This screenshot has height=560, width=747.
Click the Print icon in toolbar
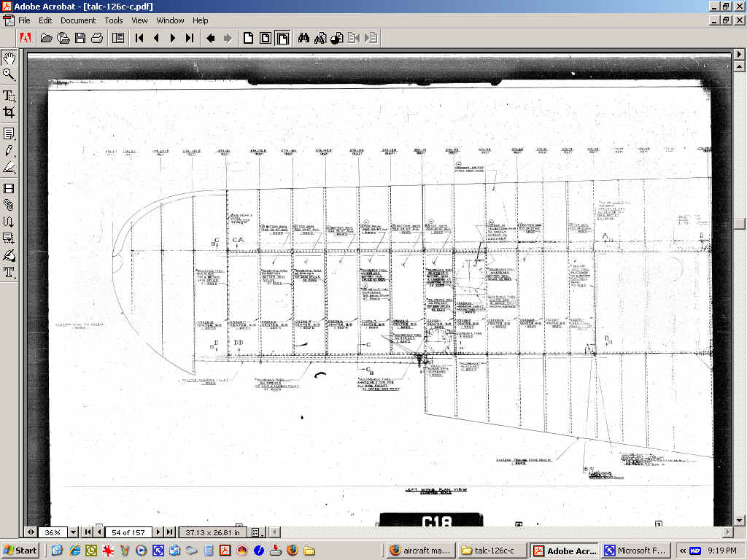[x=97, y=38]
